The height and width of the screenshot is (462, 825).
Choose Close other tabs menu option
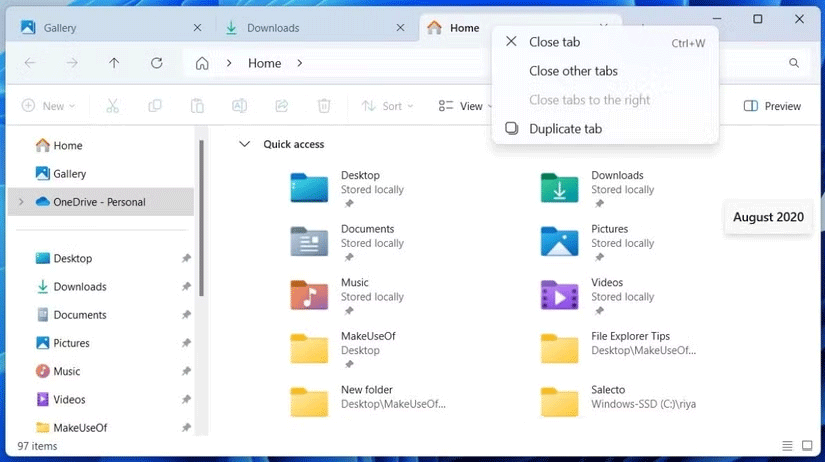tap(573, 71)
